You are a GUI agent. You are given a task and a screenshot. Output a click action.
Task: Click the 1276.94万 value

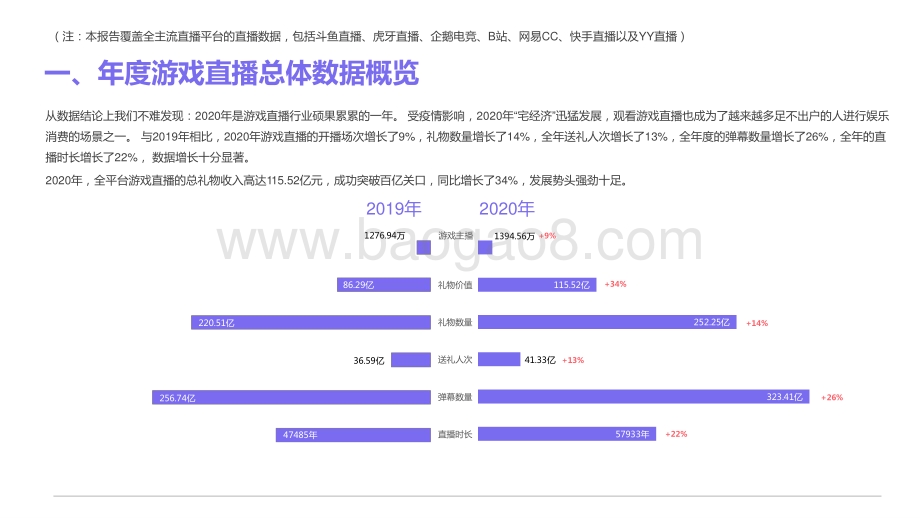click(384, 235)
